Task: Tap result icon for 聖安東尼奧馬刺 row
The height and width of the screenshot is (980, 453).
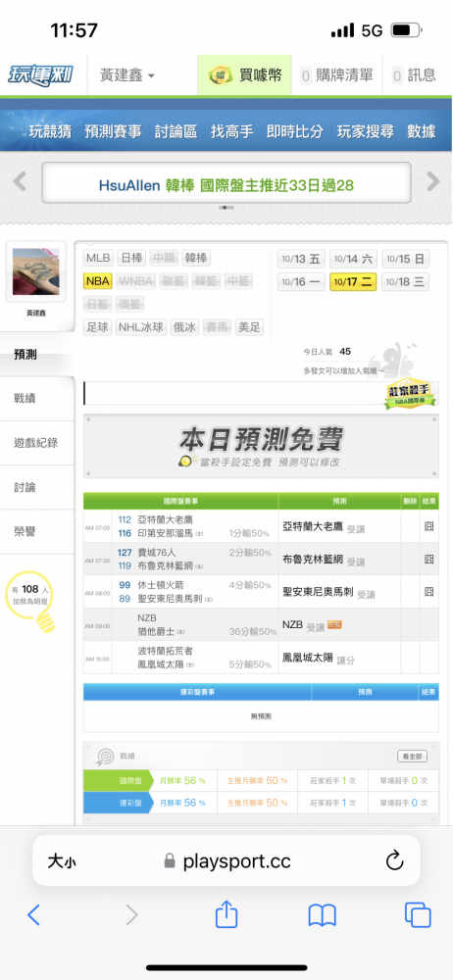Action: coord(429,591)
